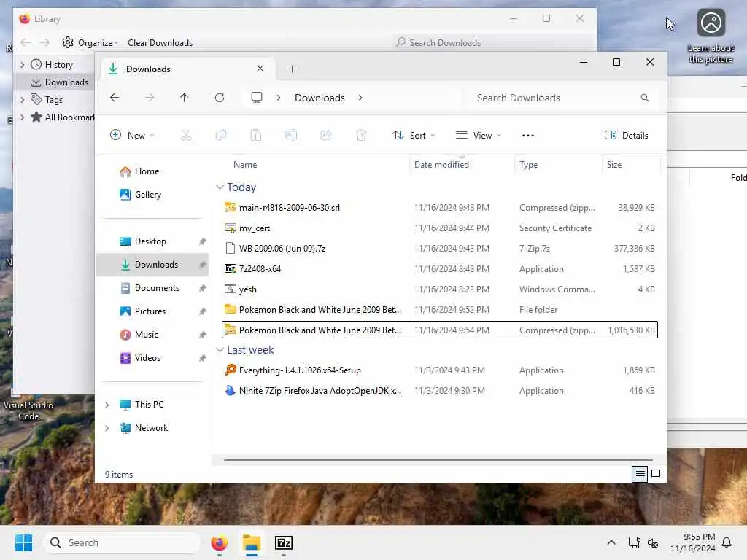Select main-r4818-2009-06-30.srl file
This screenshot has height=560, width=747.
(x=439, y=208)
